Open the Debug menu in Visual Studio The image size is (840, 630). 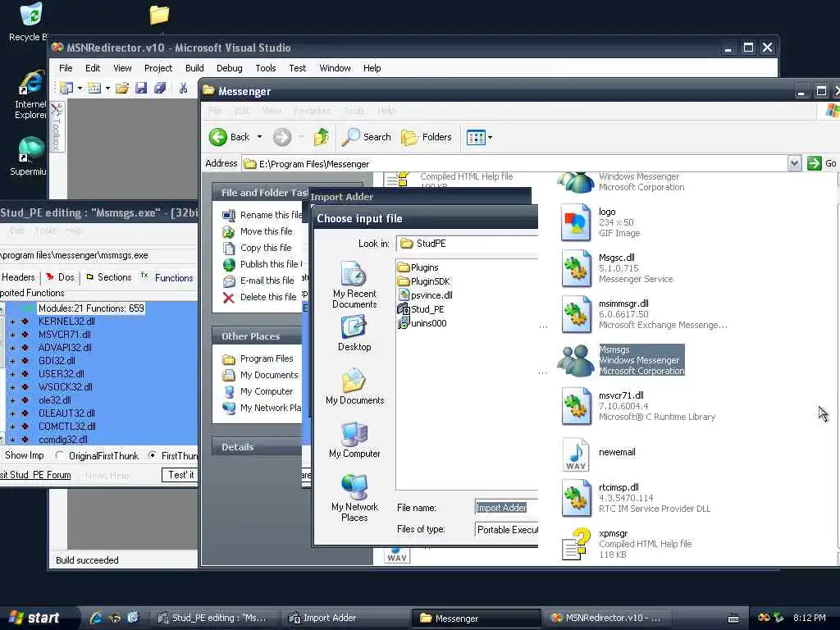[230, 68]
